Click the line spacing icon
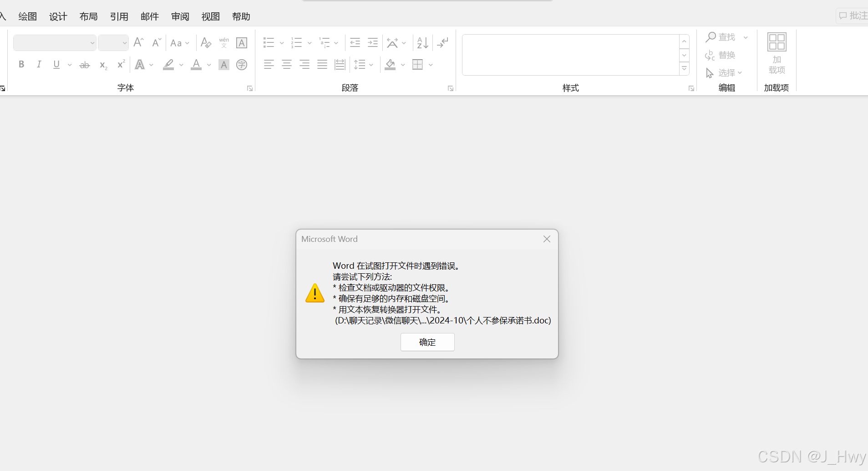The width and height of the screenshot is (868, 471). pos(360,65)
